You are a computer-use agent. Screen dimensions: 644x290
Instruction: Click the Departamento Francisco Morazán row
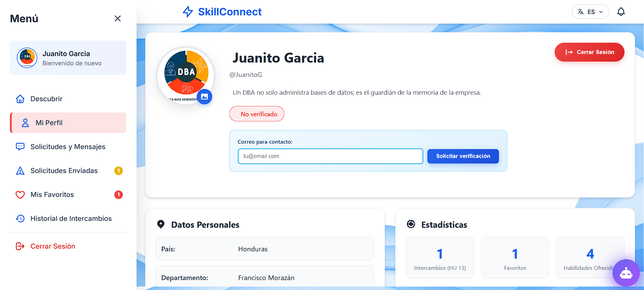[265, 276]
